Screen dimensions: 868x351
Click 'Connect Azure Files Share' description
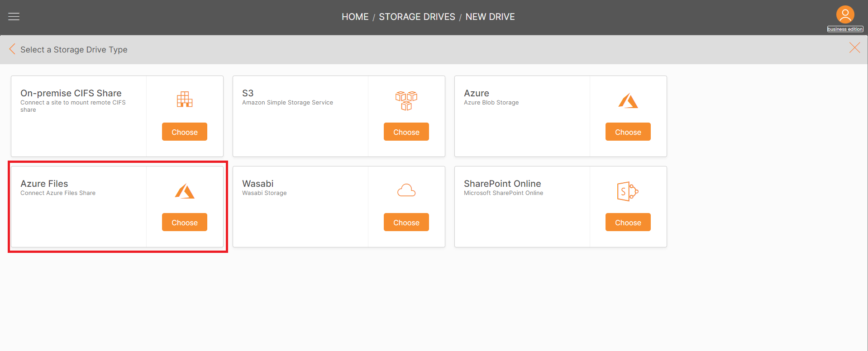[x=58, y=193]
